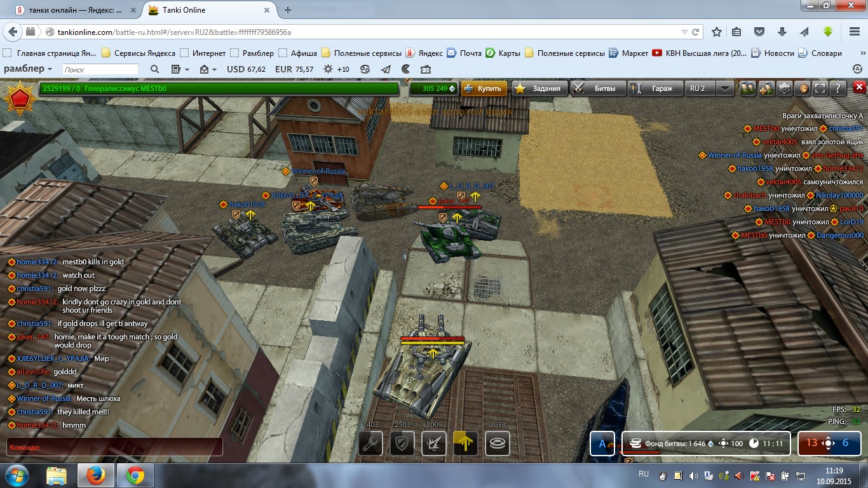
Task: Open the game help question mark
Action: point(838,88)
